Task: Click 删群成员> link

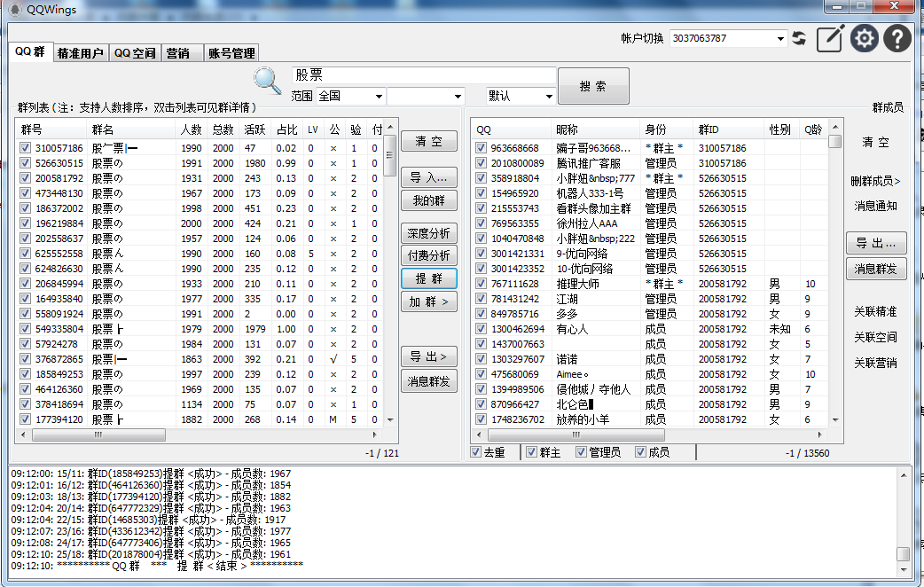Action: [x=875, y=181]
